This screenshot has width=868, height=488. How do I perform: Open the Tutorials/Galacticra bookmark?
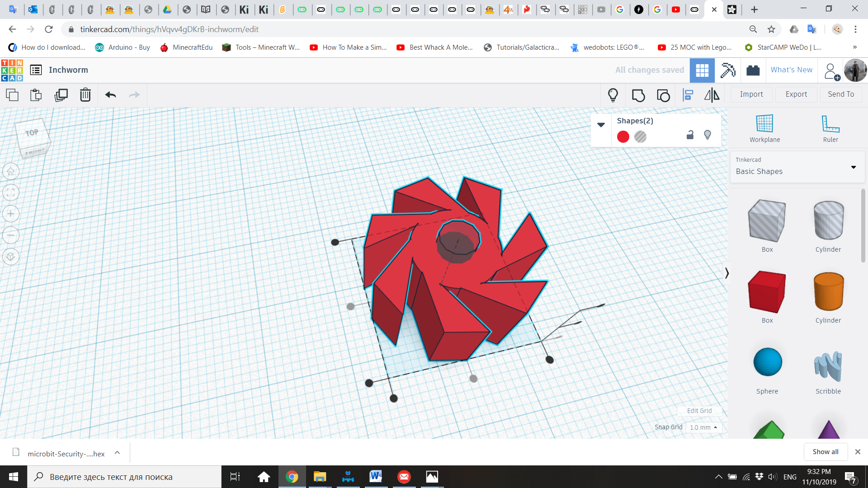tap(521, 47)
